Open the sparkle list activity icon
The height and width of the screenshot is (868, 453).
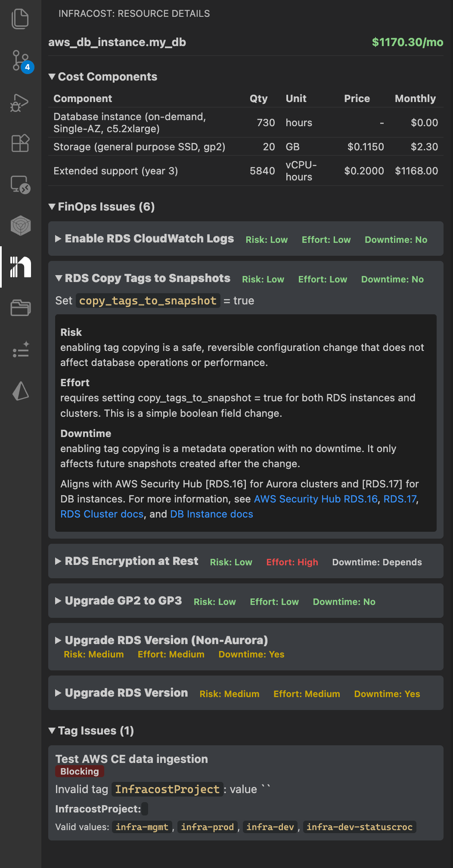coord(20,349)
